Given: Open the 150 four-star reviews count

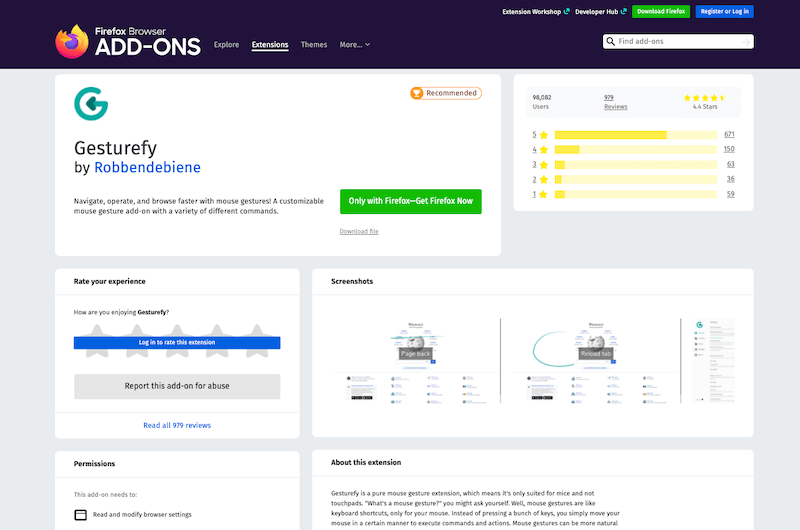Looking at the screenshot, I should pos(729,149).
